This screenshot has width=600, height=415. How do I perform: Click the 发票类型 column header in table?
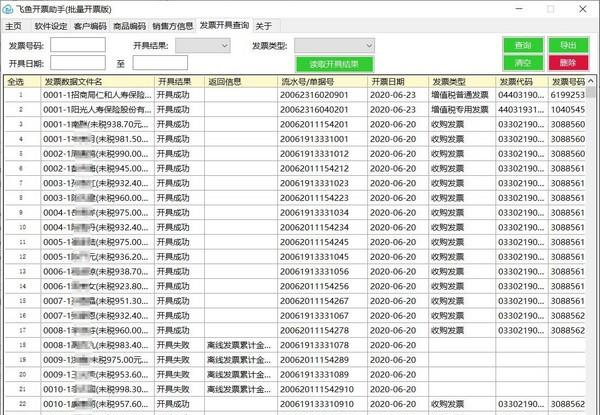click(462, 81)
